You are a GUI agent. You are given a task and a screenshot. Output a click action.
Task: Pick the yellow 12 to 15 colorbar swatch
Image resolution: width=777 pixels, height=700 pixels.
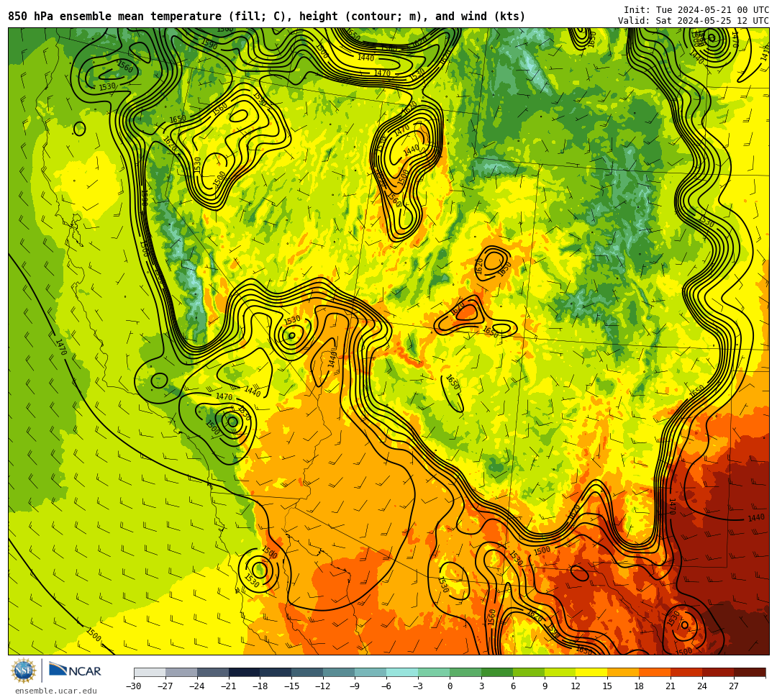(x=592, y=672)
